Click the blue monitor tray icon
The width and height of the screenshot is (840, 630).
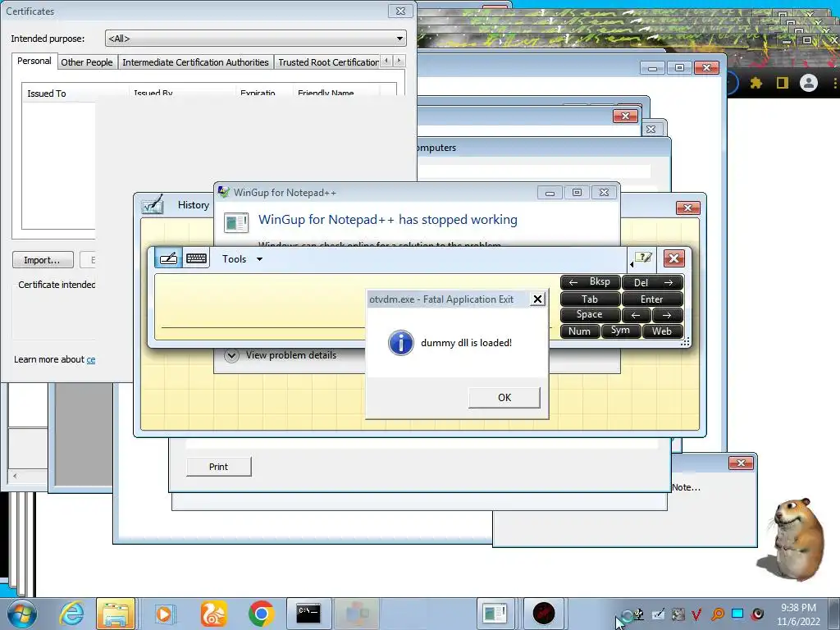tap(737, 614)
